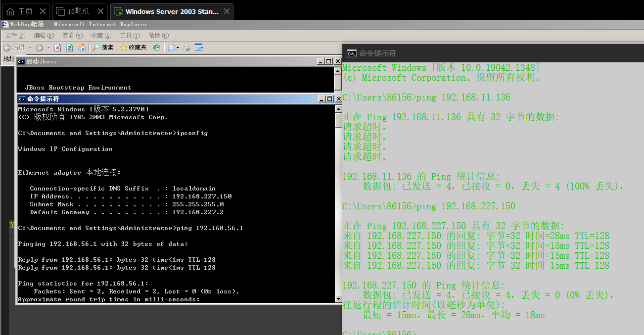Click the IE mail envelope icon
Screen dimensions: 644x335
(x=171, y=48)
